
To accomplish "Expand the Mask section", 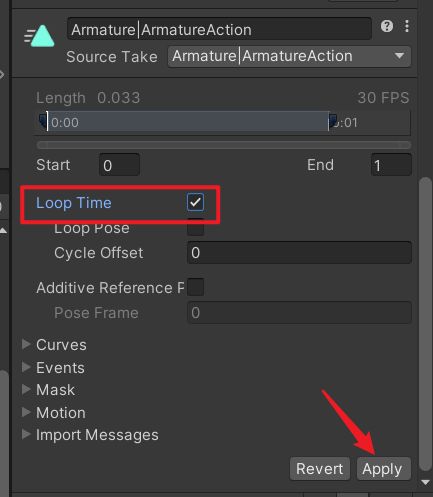I will (x=26, y=389).
